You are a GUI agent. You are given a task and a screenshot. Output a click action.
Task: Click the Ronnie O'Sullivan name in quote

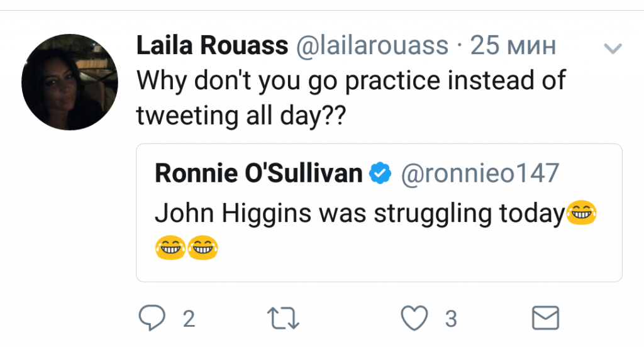click(x=258, y=174)
